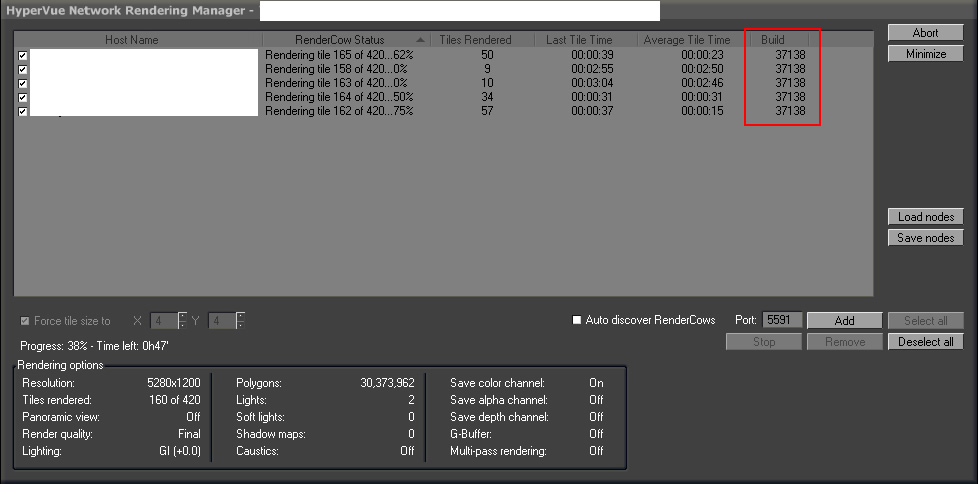Click Tiles Rendered value 34
This screenshot has width=978, height=484.
pyautogui.click(x=487, y=97)
